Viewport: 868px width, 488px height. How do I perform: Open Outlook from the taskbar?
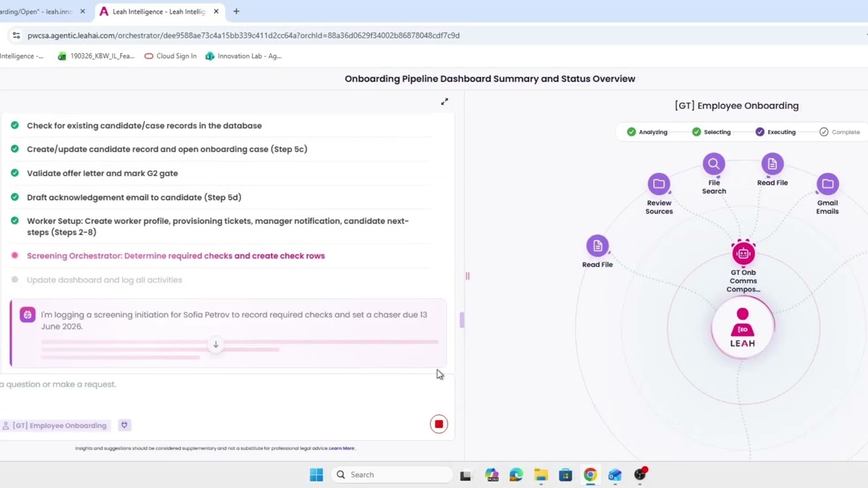coord(614,475)
